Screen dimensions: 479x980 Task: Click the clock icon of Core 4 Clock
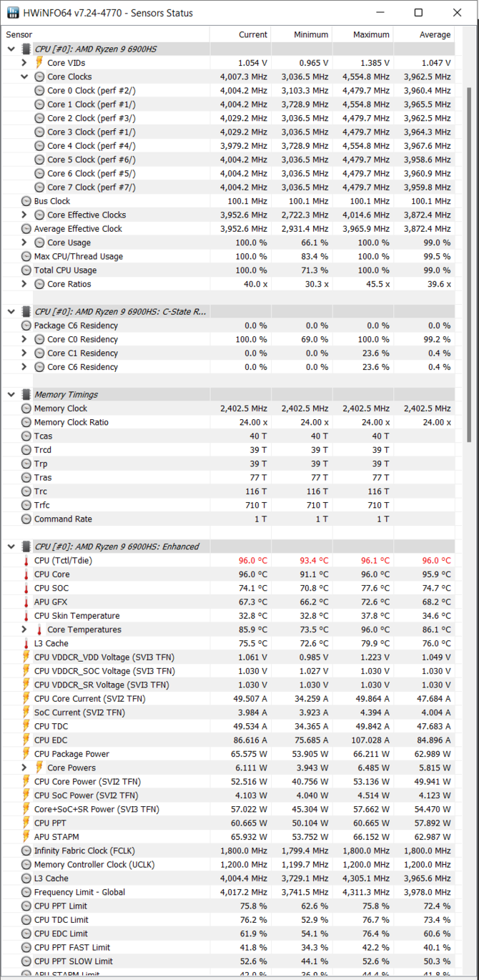point(39,146)
